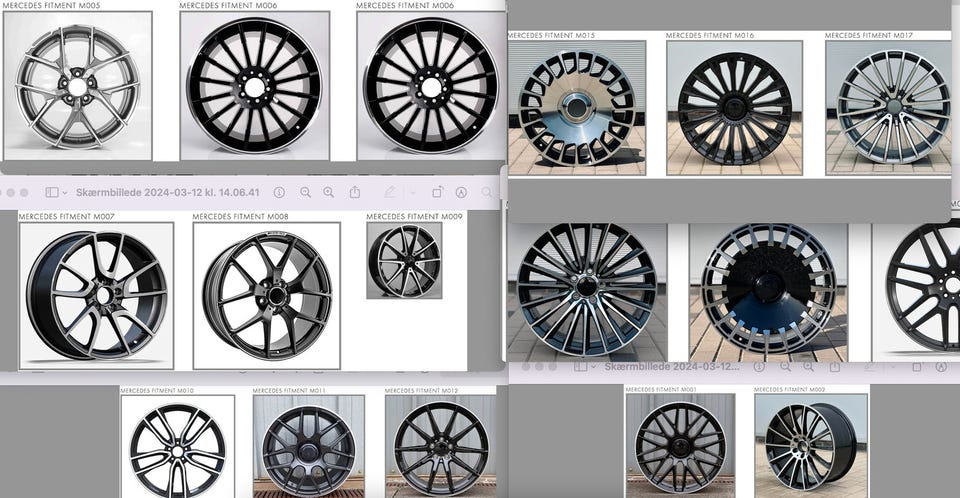The height and width of the screenshot is (498, 960).
Task: Show Markup toolbar in lower-right Skærmbillede window
Action: 942,367
